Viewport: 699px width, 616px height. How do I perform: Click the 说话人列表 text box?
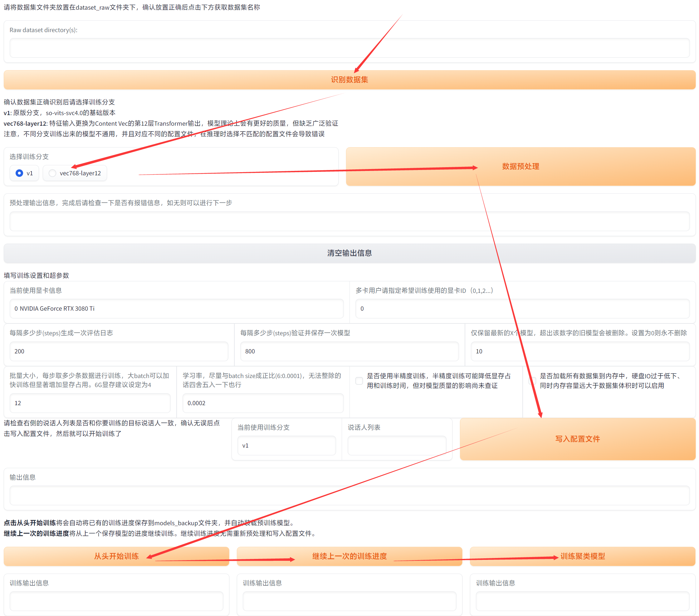(397, 445)
